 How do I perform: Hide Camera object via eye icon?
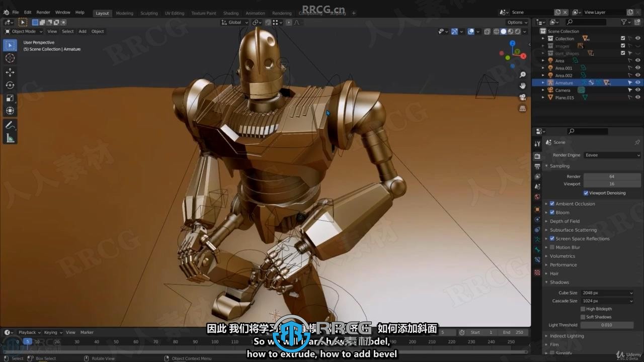638,90
